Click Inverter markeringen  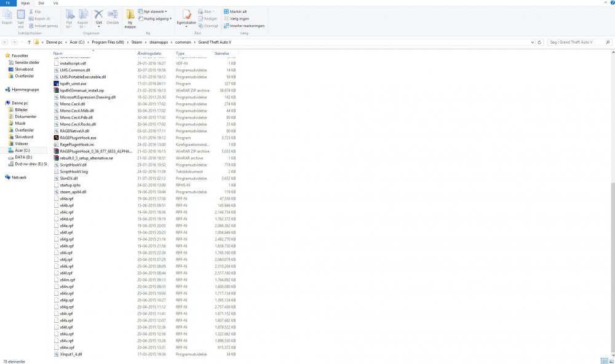(x=244, y=25)
